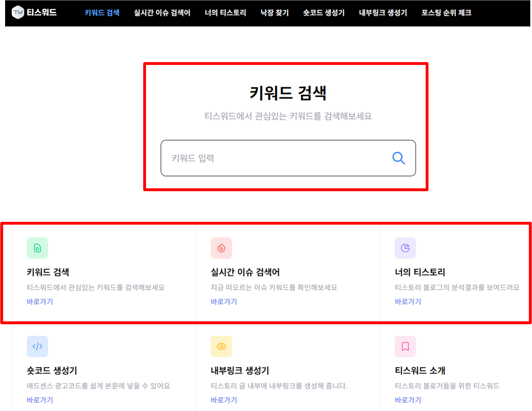This screenshot has width=532, height=411.
Task: Open the 키워드 검색 nav menu item
Action: pos(102,13)
